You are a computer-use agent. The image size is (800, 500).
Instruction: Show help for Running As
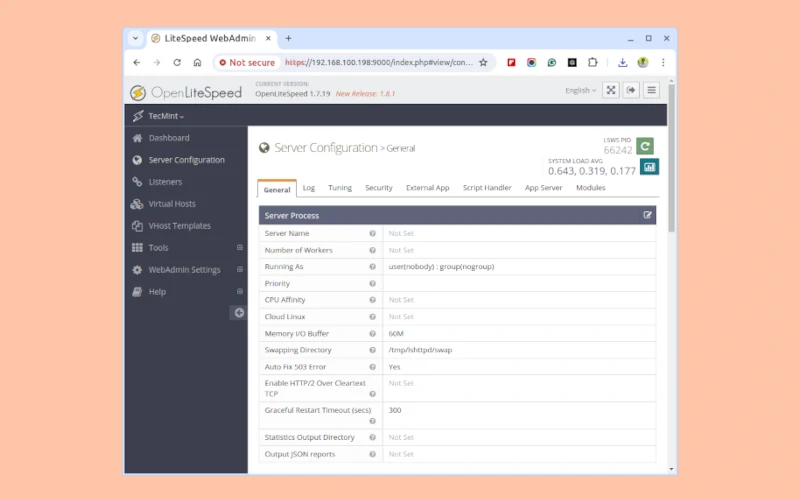tap(372, 266)
